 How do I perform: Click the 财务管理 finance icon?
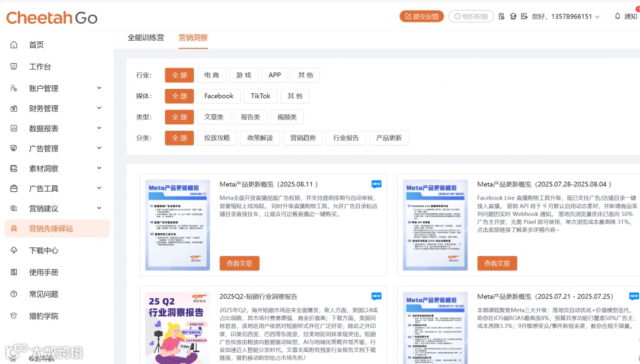click(x=14, y=108)
